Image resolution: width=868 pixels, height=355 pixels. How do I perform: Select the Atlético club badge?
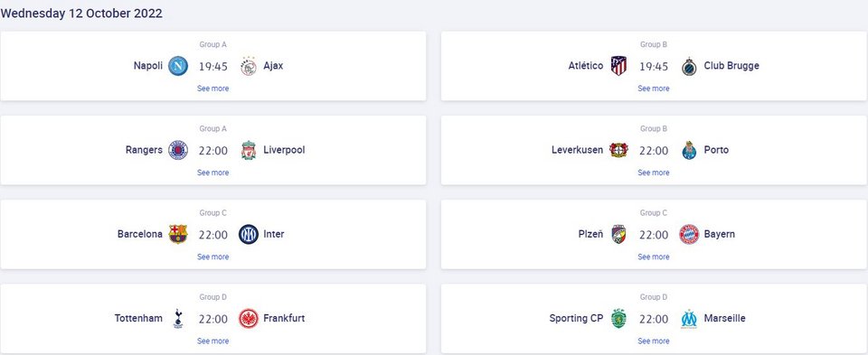pyautogui.click(x=618, y=66)
